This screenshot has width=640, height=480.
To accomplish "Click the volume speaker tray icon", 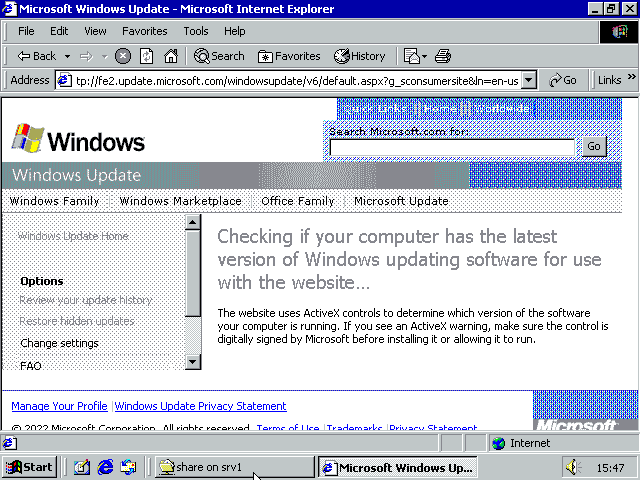I will pos(573,467).
